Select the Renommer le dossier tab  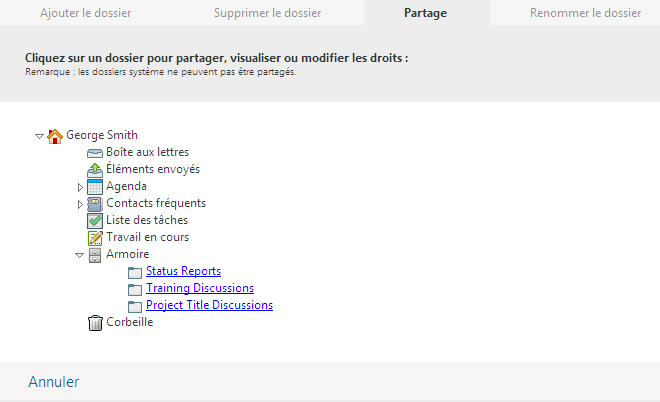click(x=585, y=13)
